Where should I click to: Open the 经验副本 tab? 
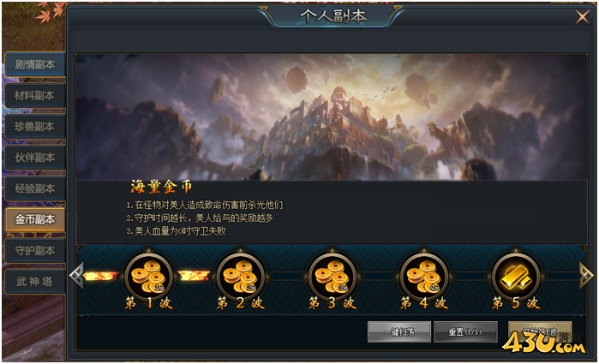pos(35,188)
